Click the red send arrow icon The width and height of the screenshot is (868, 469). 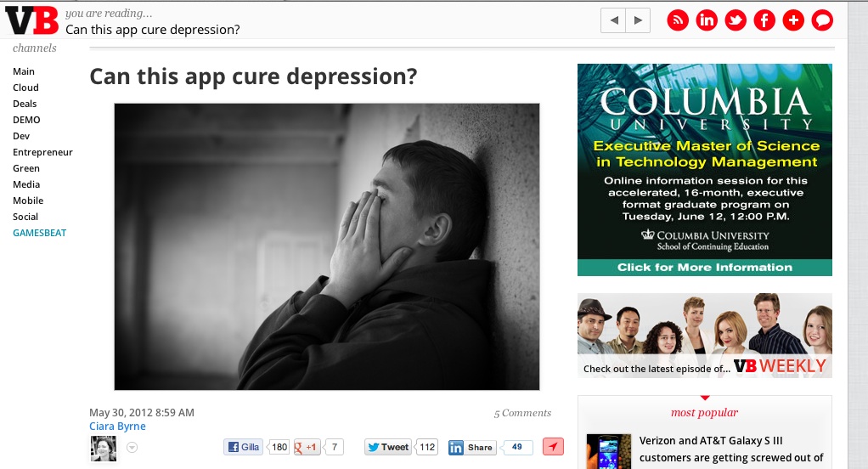(x=553, y=447)
